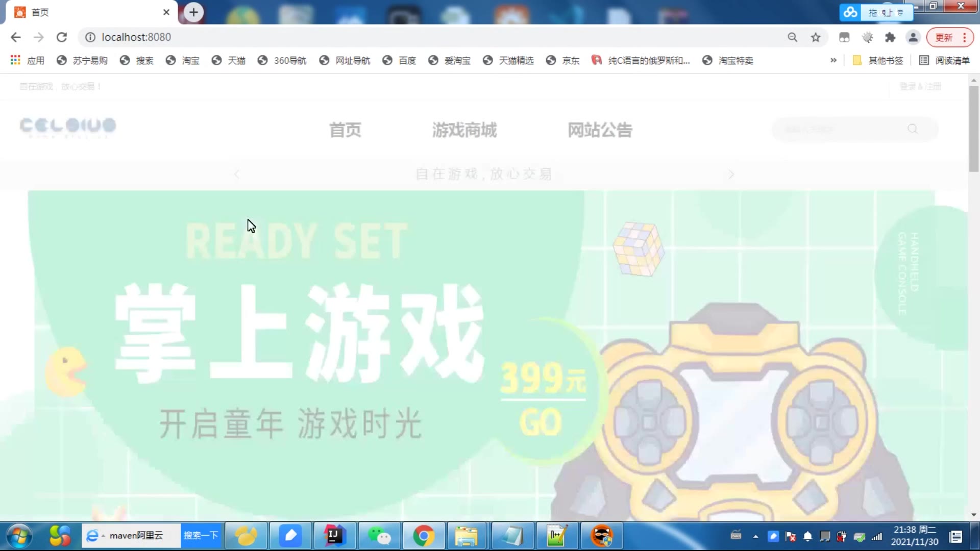980x551 pixels.
Task: Open the 天猫 bookmark
Action: click(x=229, y=60)
